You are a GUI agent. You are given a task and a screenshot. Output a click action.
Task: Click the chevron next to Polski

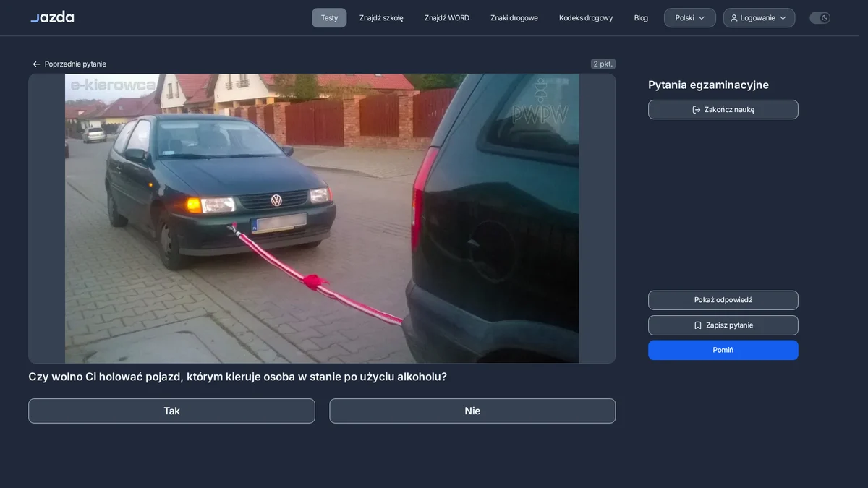(x=701, y=18)
